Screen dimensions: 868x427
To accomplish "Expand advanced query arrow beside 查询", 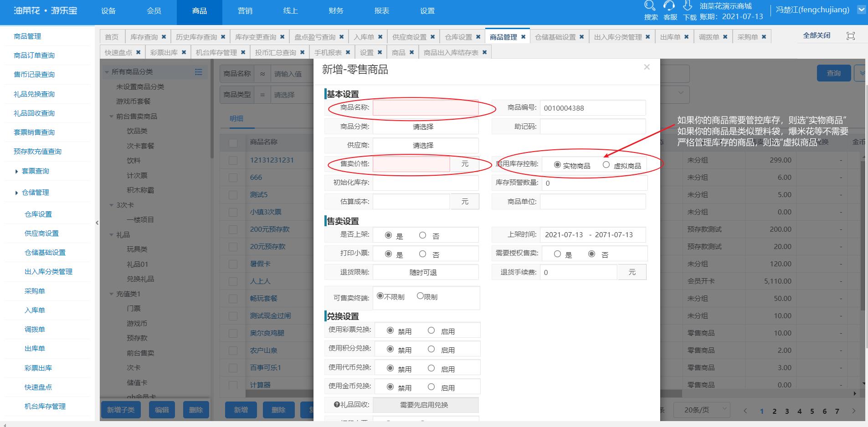I will pos(861,73).
